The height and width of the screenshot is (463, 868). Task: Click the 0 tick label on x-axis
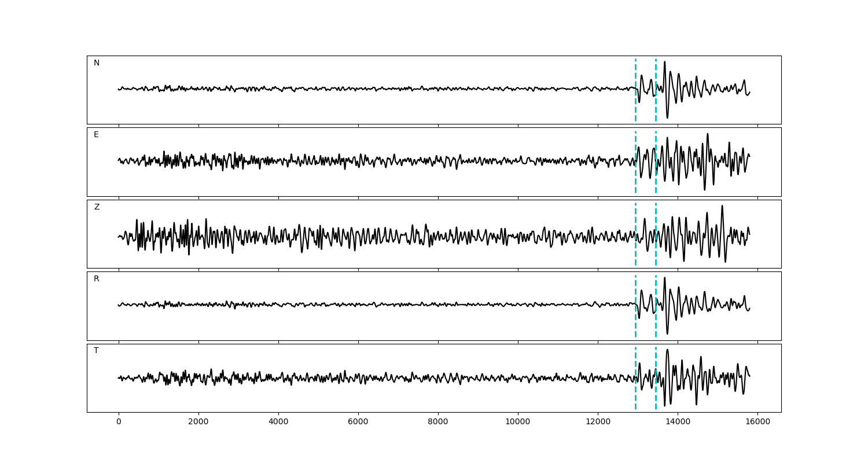[119, 422]
